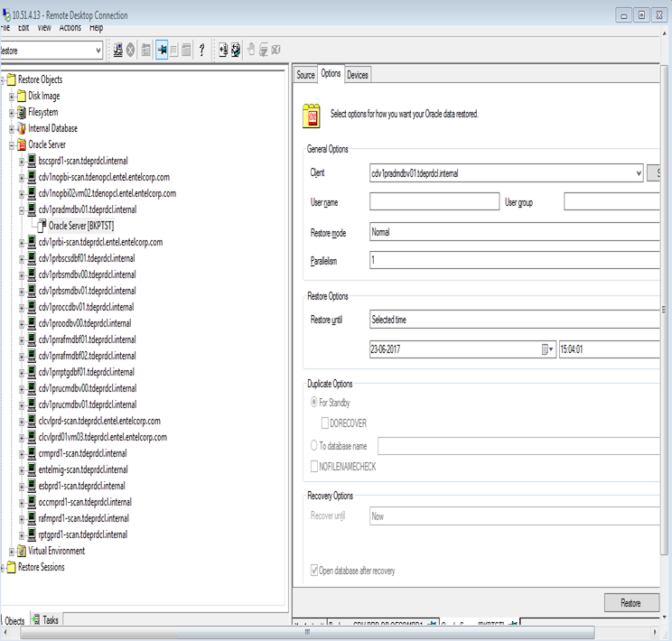Click the question mark help icon

[x=201, y=51]
